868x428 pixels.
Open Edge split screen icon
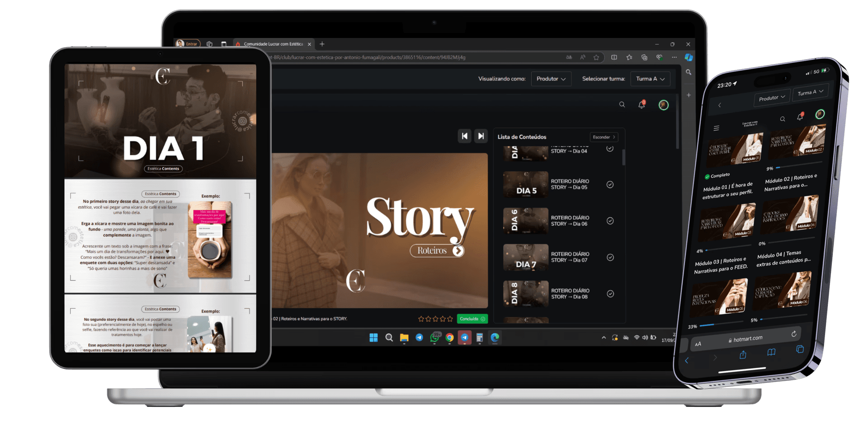(614, 57)
